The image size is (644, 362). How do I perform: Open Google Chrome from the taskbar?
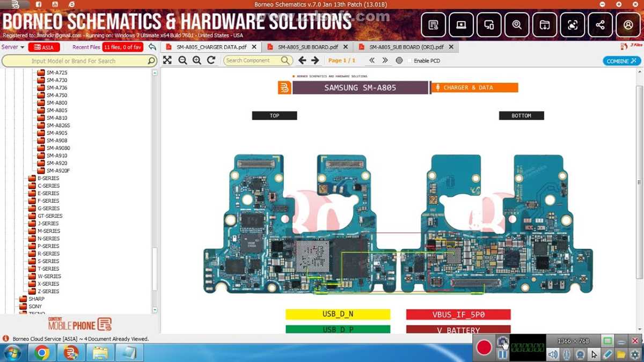pyautogui.click(x=42, y=352)
